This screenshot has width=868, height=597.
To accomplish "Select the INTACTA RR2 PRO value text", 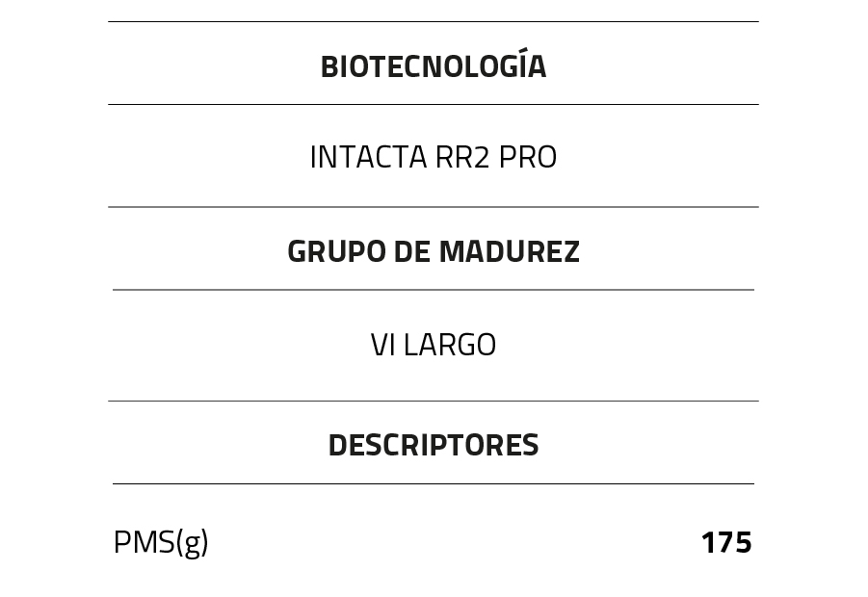I will click(x=434, y=157).
